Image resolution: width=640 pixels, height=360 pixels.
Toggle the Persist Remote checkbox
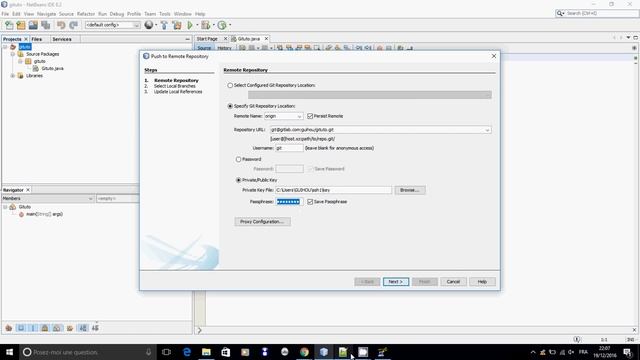coord(310,116)
